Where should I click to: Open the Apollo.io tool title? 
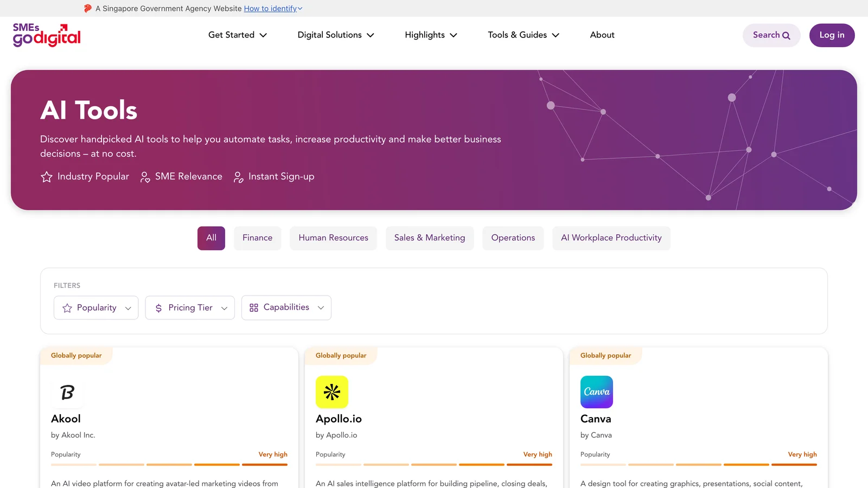[x=339, y=419]
